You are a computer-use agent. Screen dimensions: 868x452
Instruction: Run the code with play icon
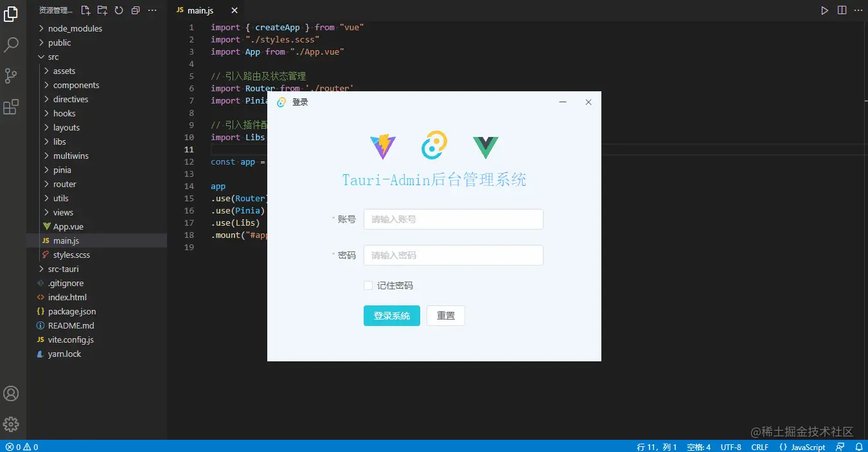pos(825,10)
